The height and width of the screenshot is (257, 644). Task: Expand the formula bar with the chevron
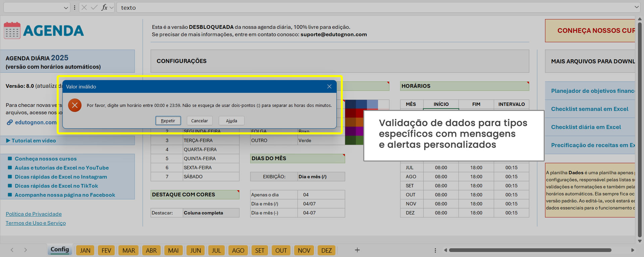(x=637, y=7)
